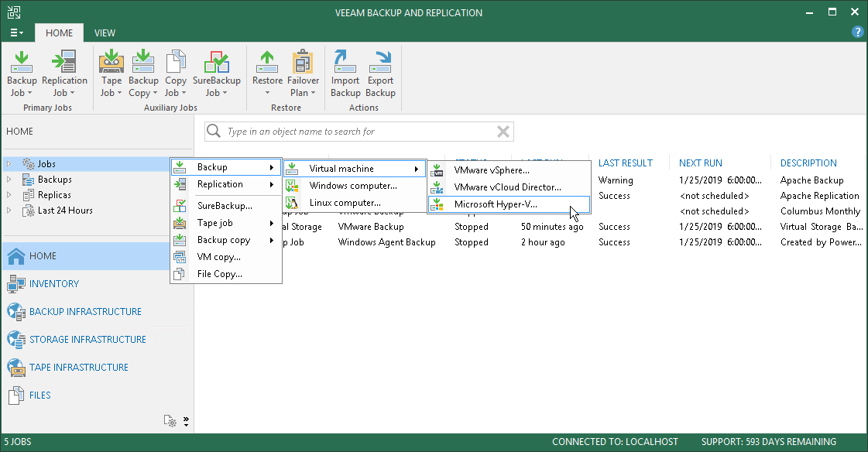The height and width of the screenshot is (452, 868).
Task: Choose SureBackup... in the context menu
Action: point(226,206)
